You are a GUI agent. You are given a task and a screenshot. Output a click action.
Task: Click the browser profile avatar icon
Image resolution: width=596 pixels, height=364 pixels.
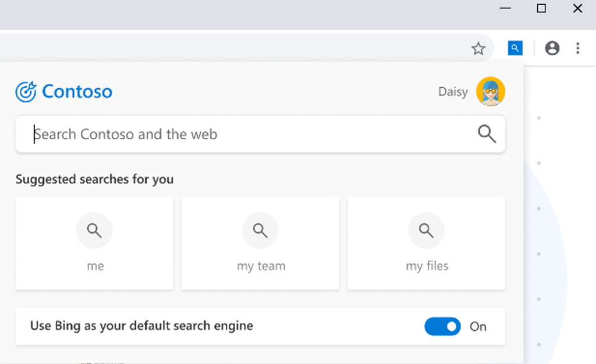pyautogui.click(x=552, y=48)
